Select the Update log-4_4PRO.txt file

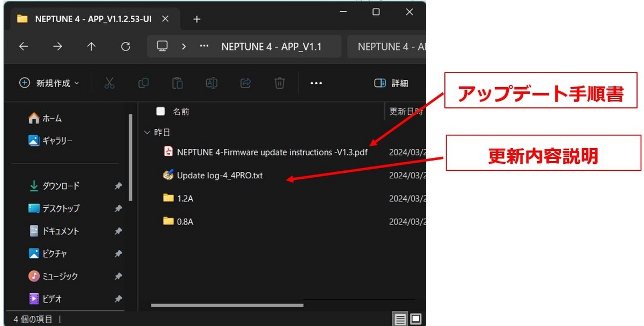[219, 175]
